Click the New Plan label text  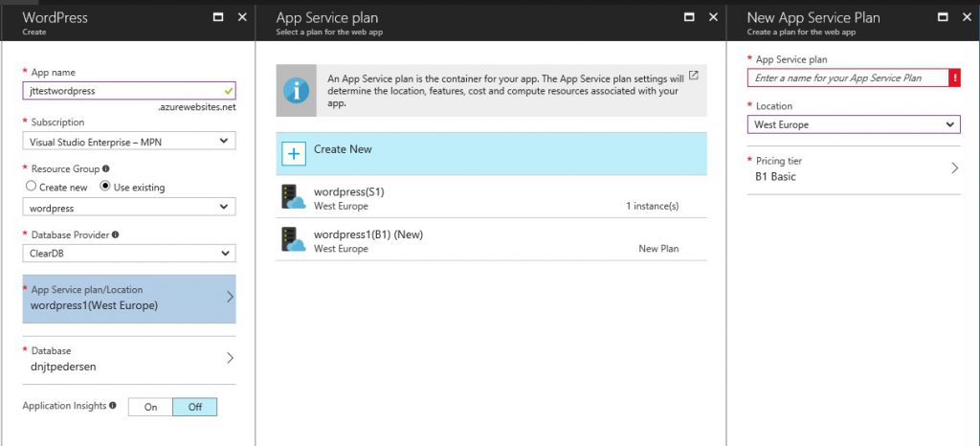click(658, 249)
